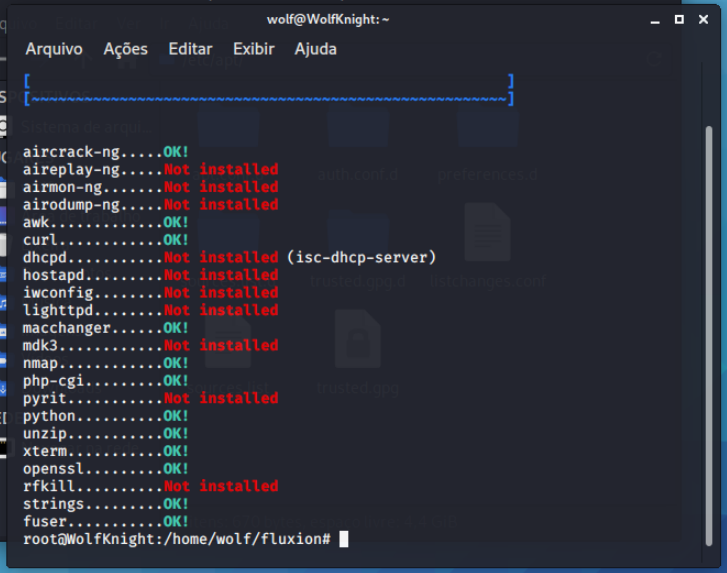Click the terminal vertical scrollbar
Screen dimensions: 727x573
[708, 336]
